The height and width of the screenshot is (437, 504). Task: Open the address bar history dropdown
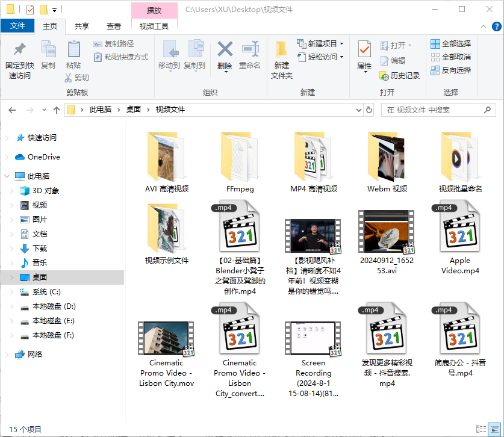(x=358, y=110)
